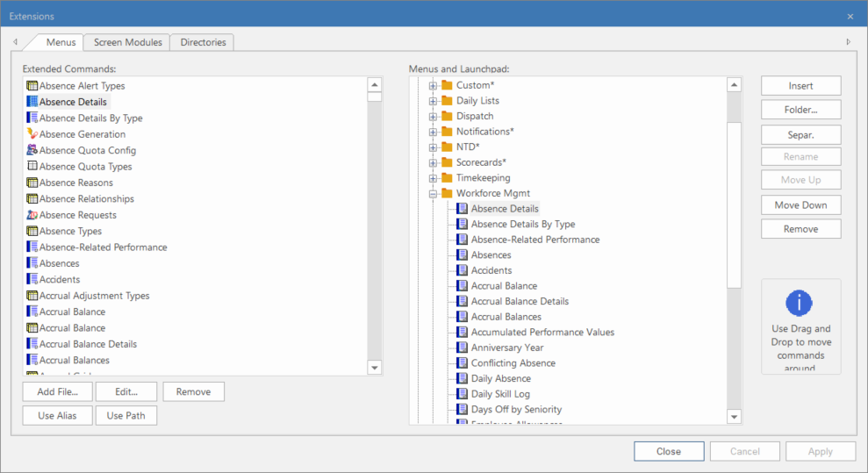Click the Conflicting Absence icon
The image size is (868, 473).
[x=462, y=363]
